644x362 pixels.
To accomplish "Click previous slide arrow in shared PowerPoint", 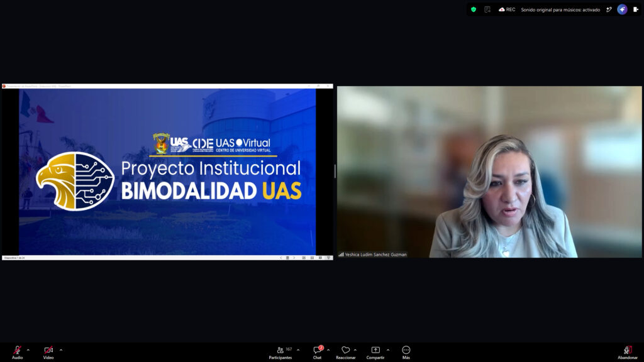I will click(281, 258).
